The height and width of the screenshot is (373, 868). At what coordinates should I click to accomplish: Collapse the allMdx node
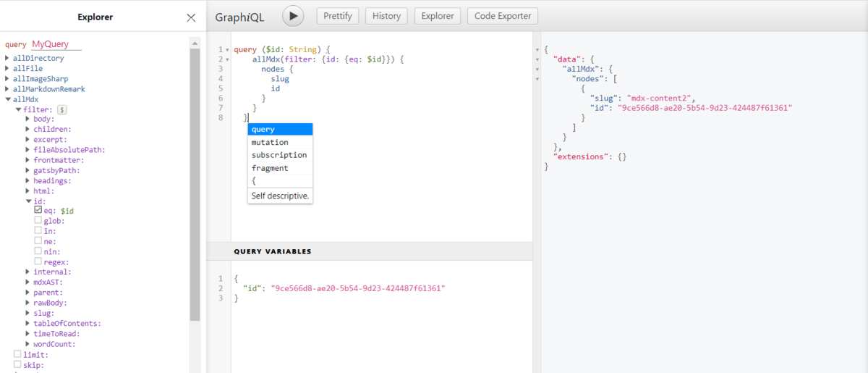point(8,99)
